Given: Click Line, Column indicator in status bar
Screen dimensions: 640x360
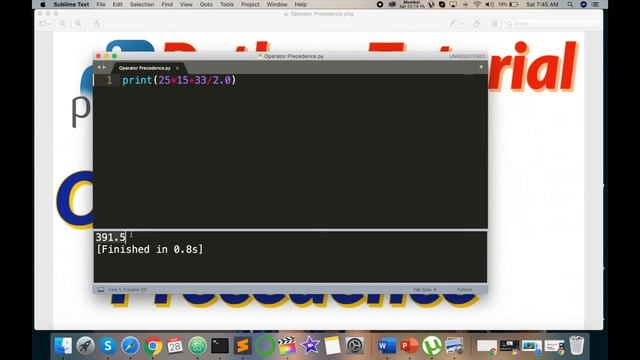Looking at the screenshot, I should (x=127, y=290).
